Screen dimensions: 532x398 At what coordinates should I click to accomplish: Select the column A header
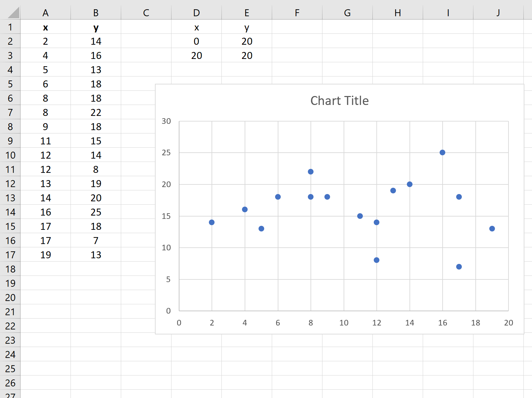coord(46,13)
